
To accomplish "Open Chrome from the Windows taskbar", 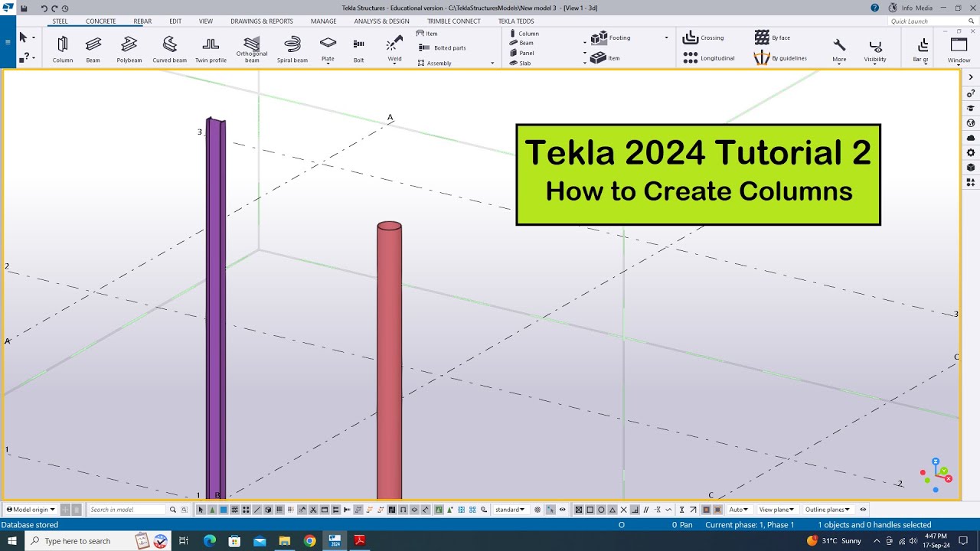I will (309, 541).
